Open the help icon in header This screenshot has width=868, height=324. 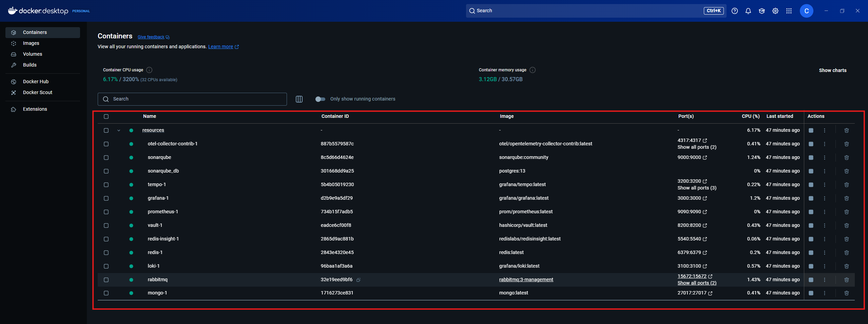coord(735,11)
